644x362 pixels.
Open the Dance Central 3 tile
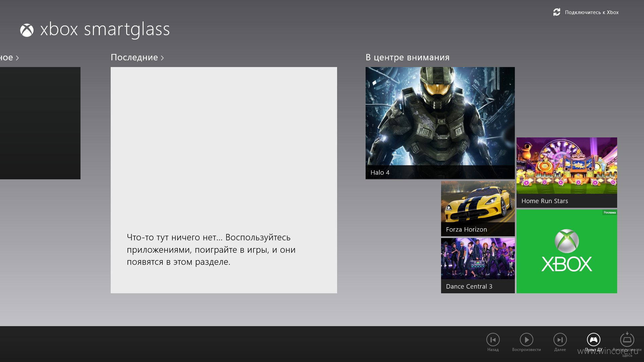click(x=478, y=265)
